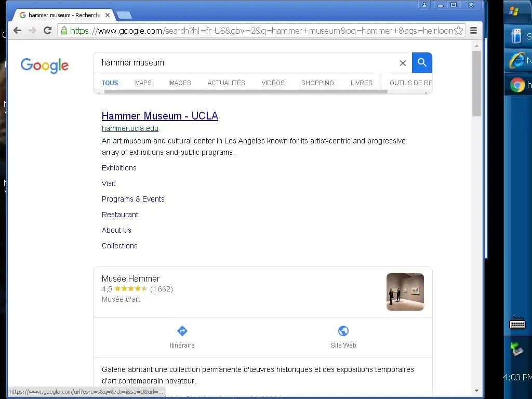Click the Chrome user profile icon
The image size is (532, 399).
pos(424,5)
